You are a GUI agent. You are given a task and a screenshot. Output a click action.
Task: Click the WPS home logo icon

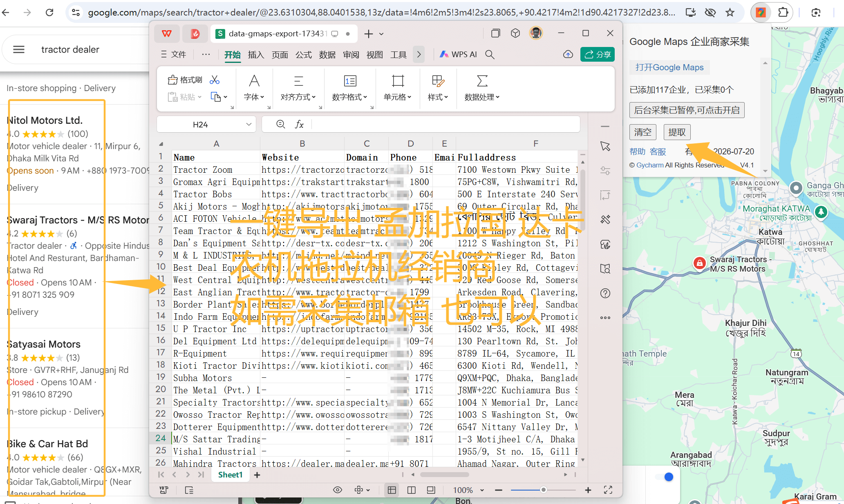coord(167,33)
